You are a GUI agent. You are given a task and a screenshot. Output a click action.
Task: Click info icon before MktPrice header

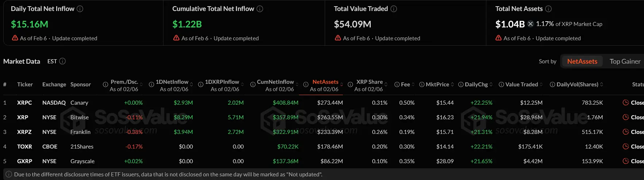pyautogui.click(x=422, y=85)
